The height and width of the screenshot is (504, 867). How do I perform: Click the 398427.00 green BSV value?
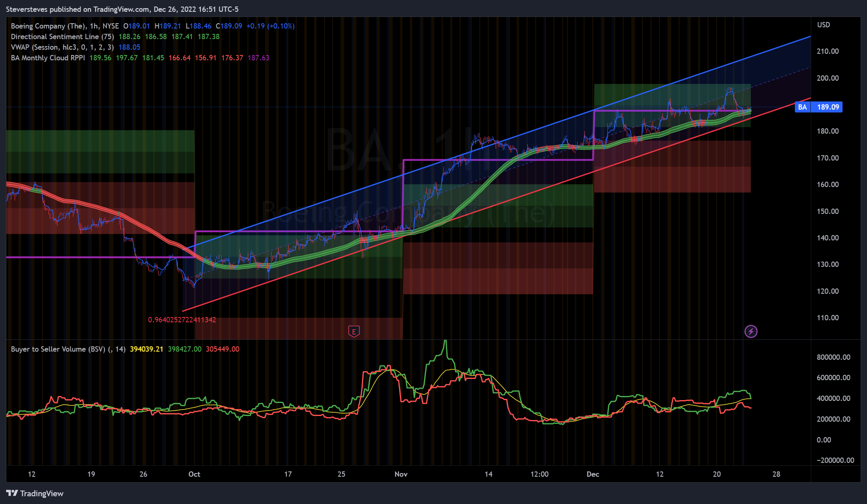[x=185, y=349]
